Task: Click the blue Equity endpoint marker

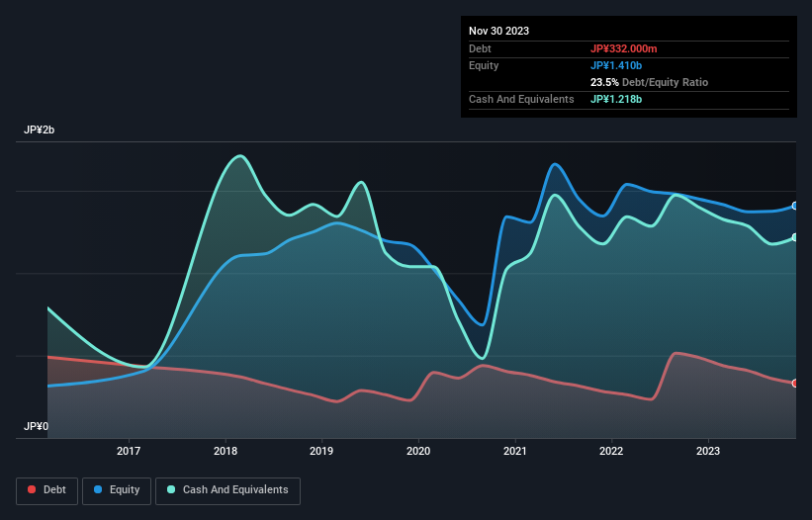Action: coord(795,206)
